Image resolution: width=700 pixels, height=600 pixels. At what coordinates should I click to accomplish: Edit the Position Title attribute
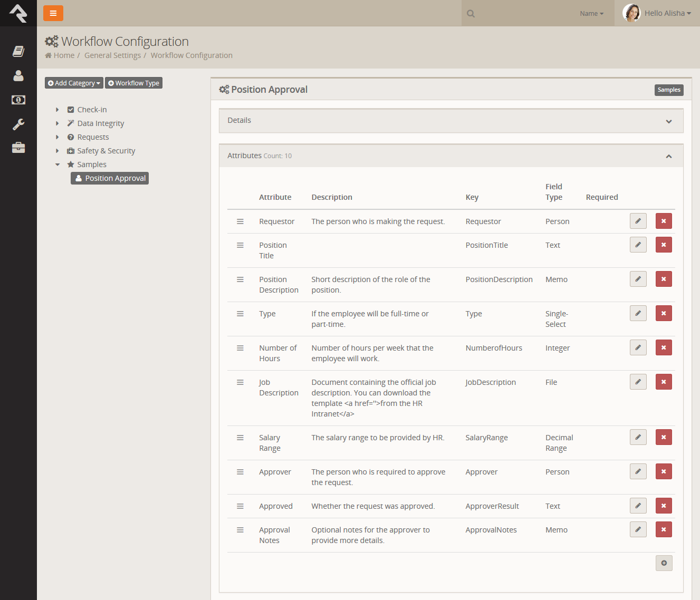[638, 245]
